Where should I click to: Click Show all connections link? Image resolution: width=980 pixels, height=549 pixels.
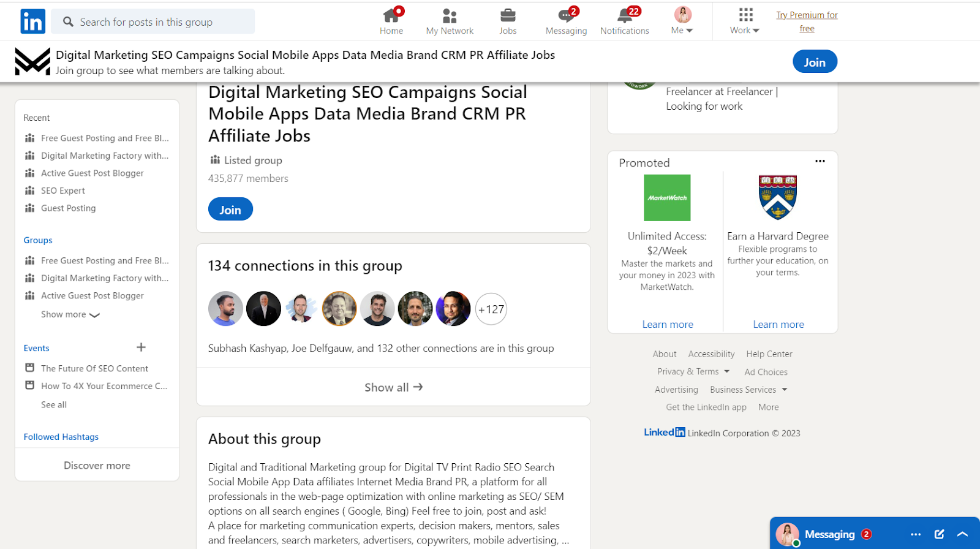coord(393,387)
